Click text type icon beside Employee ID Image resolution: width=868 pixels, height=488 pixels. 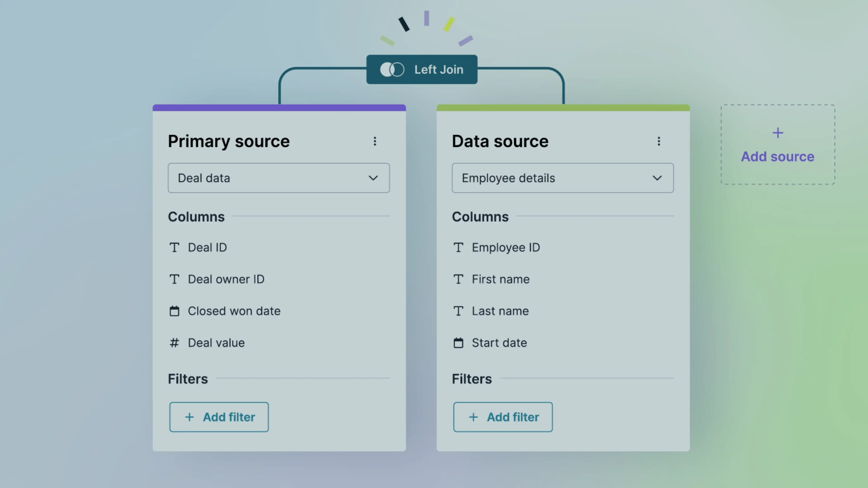[x=458, y=248]
